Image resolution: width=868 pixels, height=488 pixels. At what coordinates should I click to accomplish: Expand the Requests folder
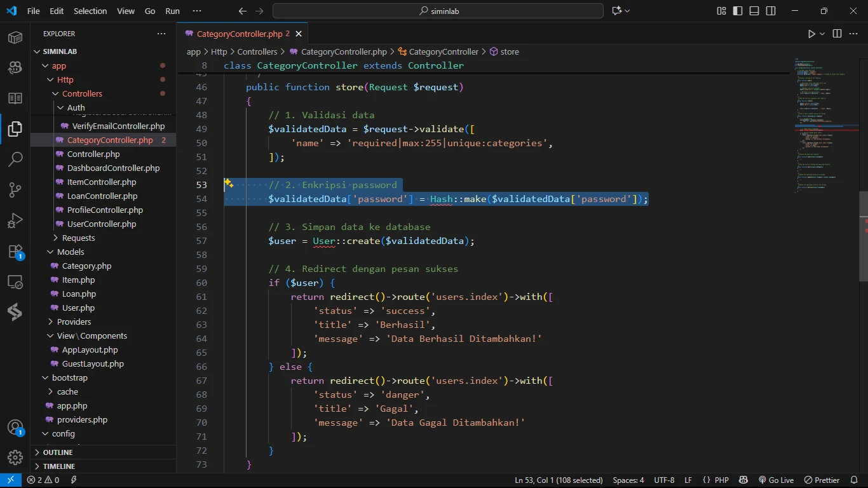(x=78, y=238)
